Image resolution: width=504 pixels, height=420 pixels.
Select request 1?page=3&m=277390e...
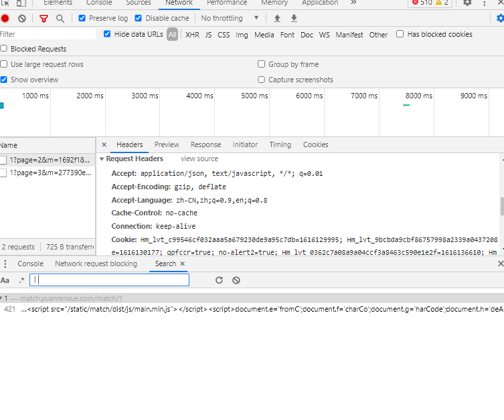48,173
